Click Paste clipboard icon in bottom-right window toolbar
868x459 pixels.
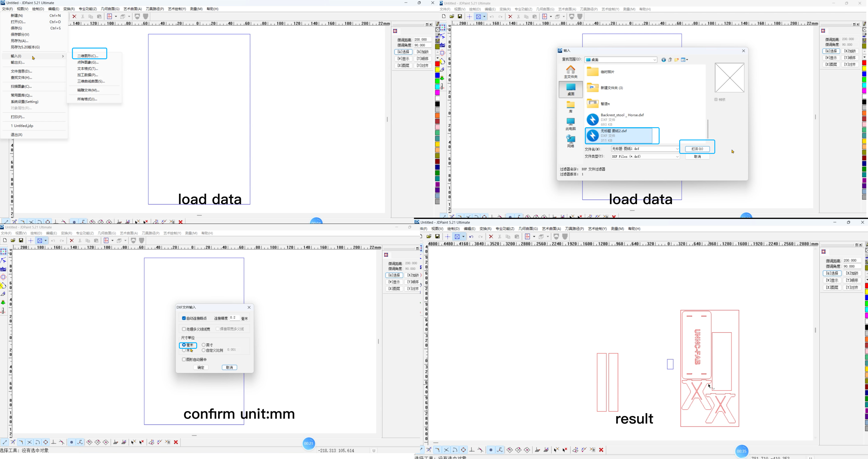517,237
